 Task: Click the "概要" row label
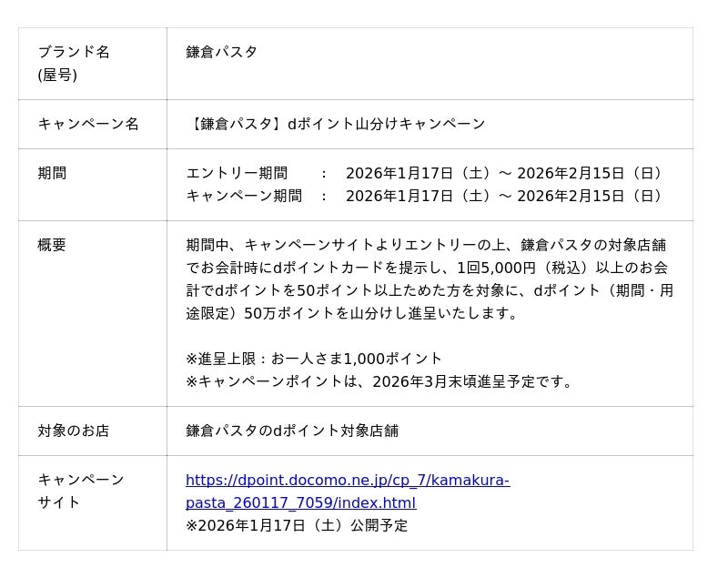click(52, 245)
